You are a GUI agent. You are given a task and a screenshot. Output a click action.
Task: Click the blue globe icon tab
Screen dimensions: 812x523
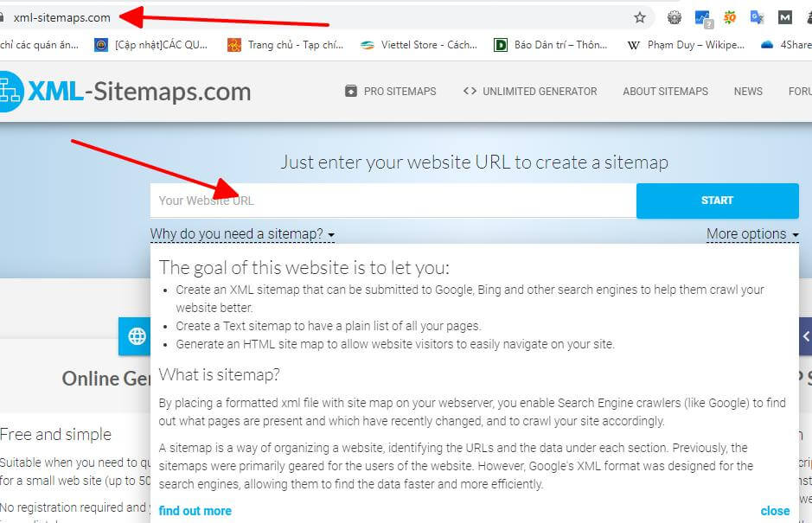pyautogui.click(x=136, y=336)
